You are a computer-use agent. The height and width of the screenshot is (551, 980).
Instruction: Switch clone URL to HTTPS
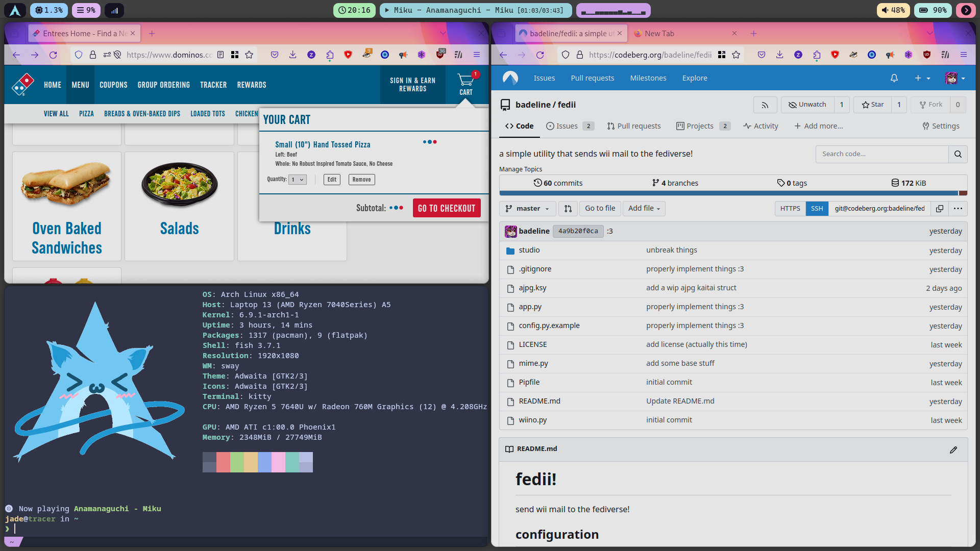click(790, 208)
